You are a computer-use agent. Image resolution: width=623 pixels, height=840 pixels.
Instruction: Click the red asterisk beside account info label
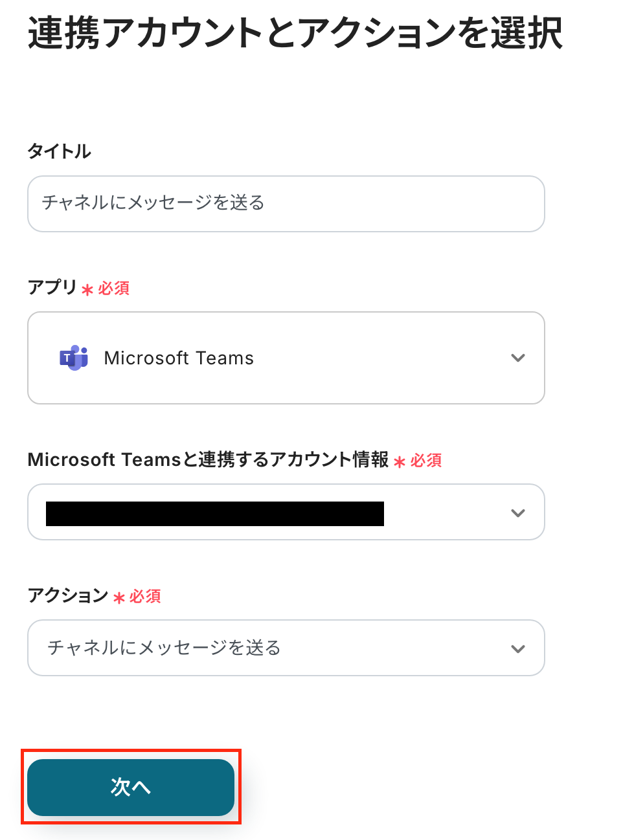click(400, 462)
